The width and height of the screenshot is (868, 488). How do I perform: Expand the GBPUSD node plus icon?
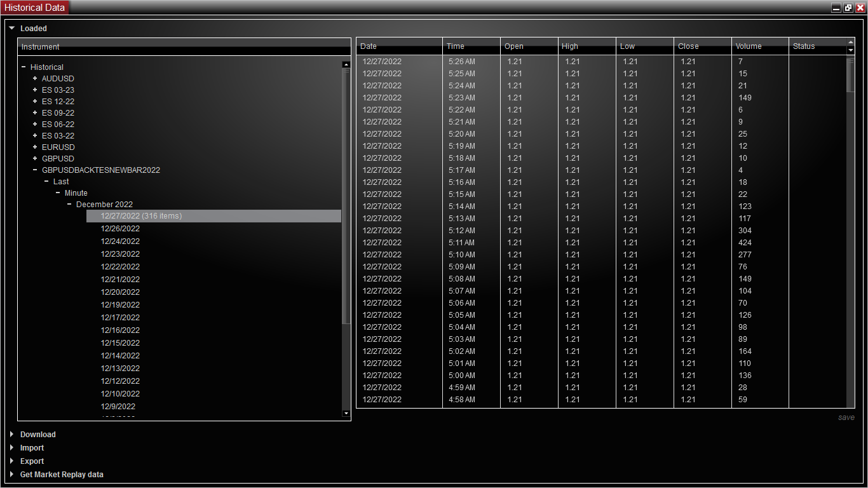pyautogui.click(x=36, y=158)
